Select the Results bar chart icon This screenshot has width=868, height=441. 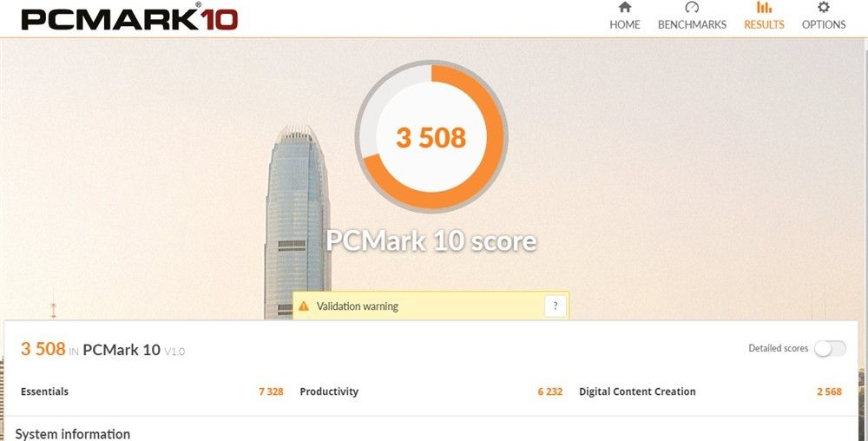tap(764, 7)
